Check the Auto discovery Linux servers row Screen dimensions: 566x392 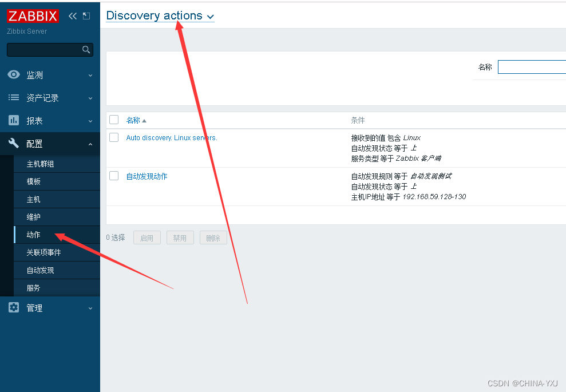coord(114,137)
